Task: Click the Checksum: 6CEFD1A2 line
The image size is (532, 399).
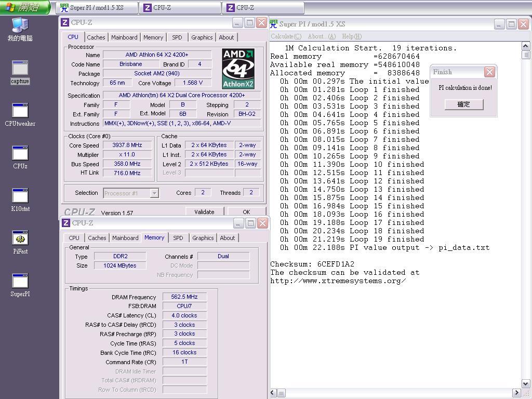Action: [312, 264]
